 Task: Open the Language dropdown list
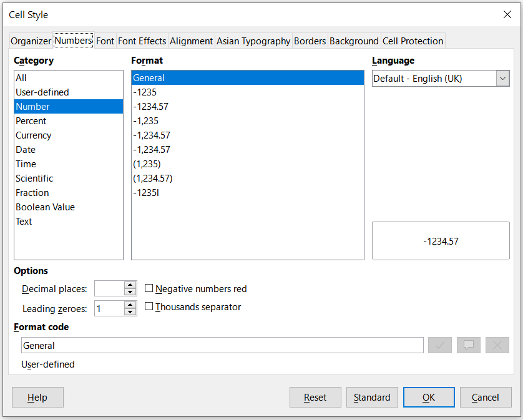[x=502, y=79]
